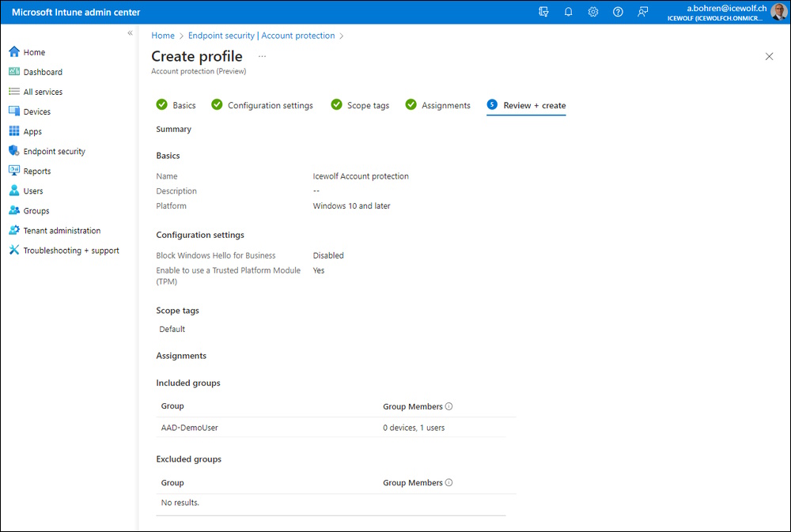Click the 'No results.' text under Excluded groups

[180, 502]
